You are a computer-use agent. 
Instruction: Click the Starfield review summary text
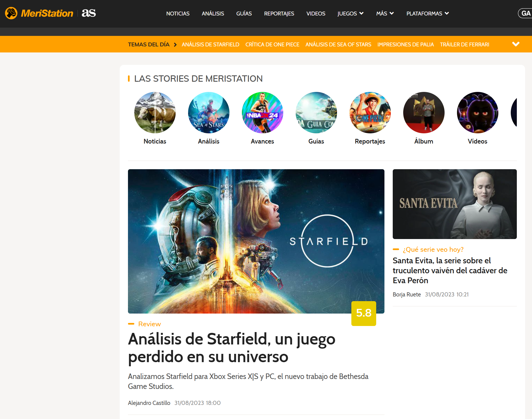tap(248, 381)
